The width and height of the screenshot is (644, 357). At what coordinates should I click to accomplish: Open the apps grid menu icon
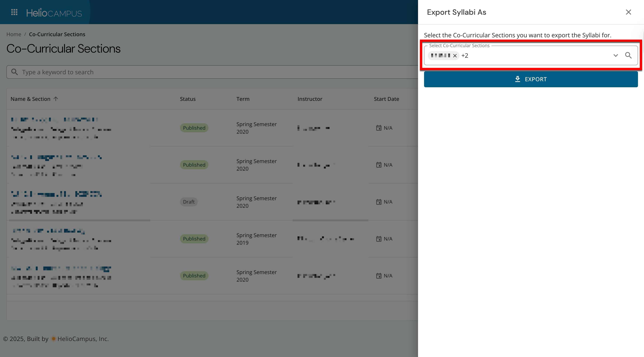(x=14, y=12)
